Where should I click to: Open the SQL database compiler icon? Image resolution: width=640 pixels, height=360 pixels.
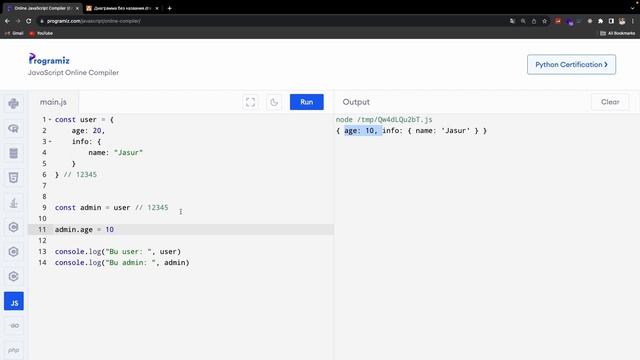[x=13, y=153]
